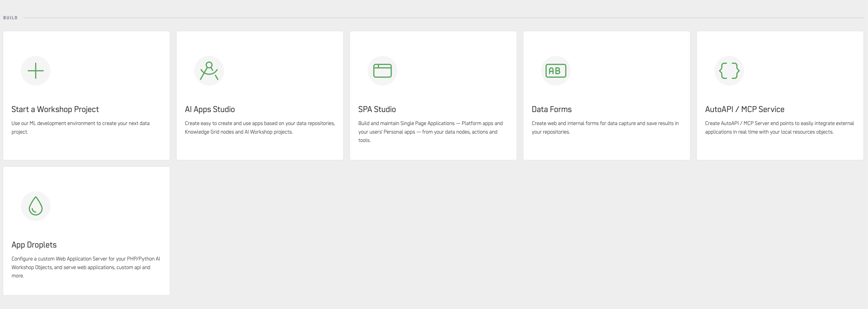This screenshot has height=309, width=868.
Task: Open the SPA Studio title
Action: tap(377, 109)
